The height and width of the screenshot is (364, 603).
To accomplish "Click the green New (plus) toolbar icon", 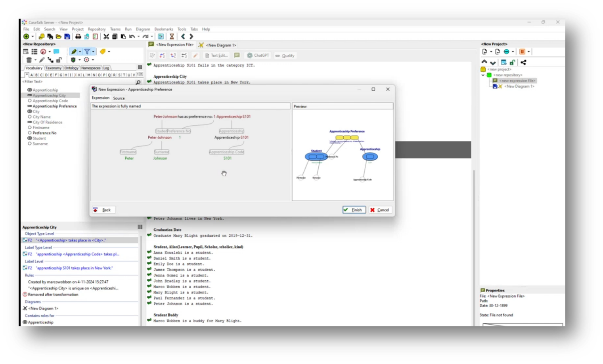I will [26, 36].
